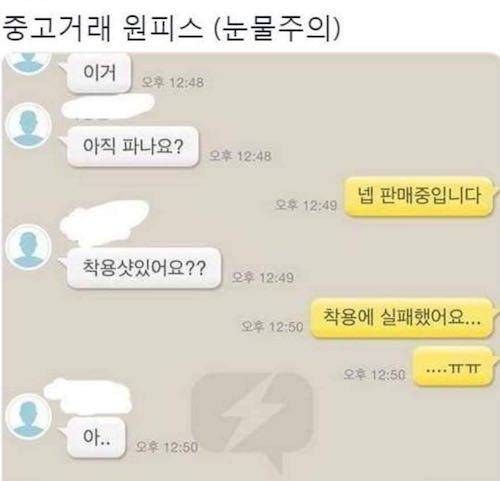Screen dimensions: 500x481
Task: Select the '이거' message bubble
Action: (99, 73)
